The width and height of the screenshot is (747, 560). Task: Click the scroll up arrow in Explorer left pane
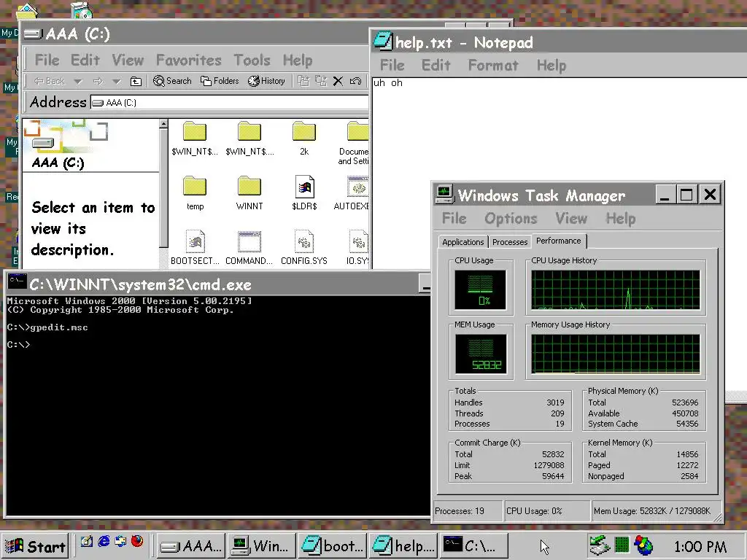coord(163,124)
